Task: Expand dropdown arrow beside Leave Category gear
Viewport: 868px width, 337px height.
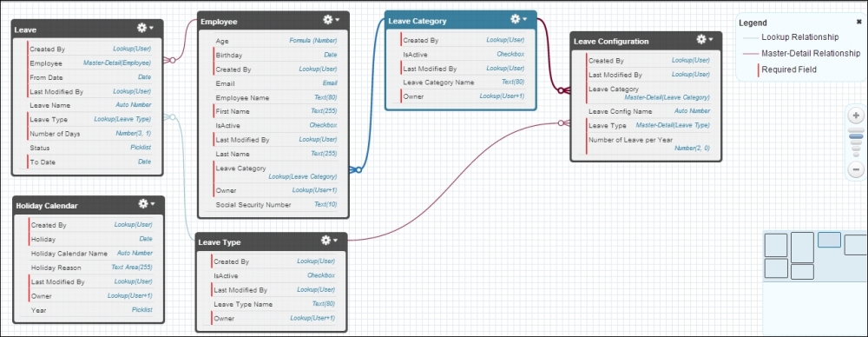Action: pos(524,19)
